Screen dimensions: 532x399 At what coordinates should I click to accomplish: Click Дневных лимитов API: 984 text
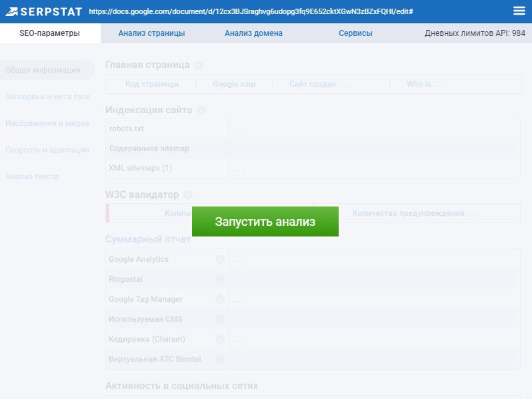(475, 33)
